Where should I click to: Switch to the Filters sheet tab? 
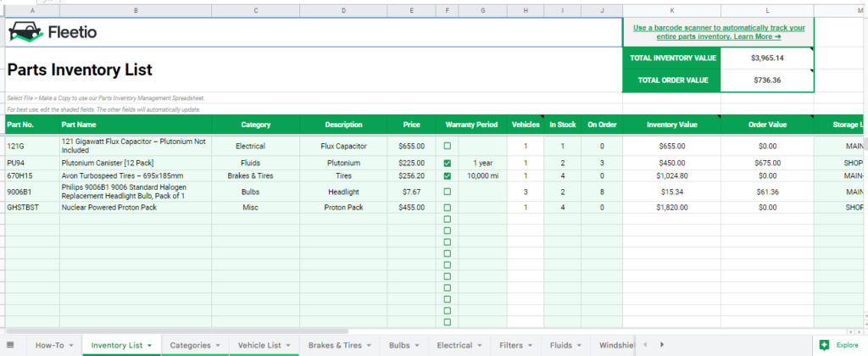coord(511,346)
